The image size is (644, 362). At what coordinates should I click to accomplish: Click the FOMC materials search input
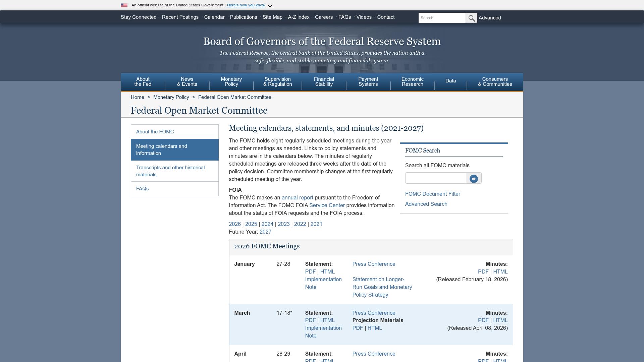tap(435, 178)
